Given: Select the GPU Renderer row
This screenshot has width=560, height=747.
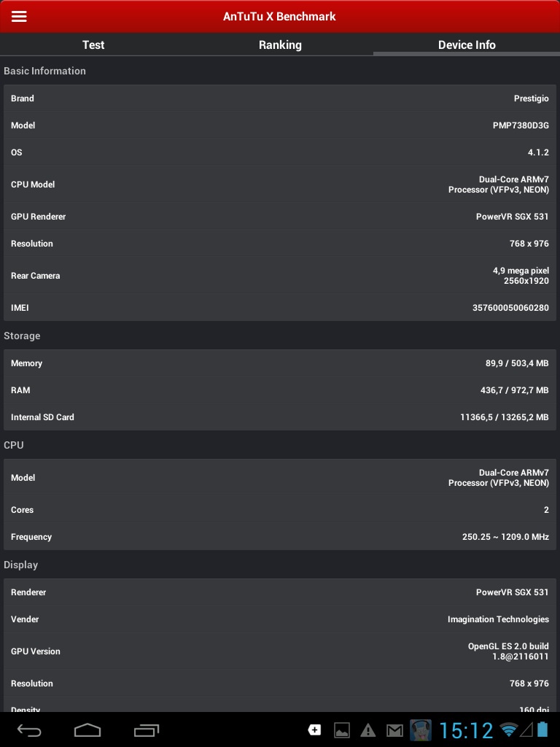Looking at the screenshot, I should tap(280, 217).
